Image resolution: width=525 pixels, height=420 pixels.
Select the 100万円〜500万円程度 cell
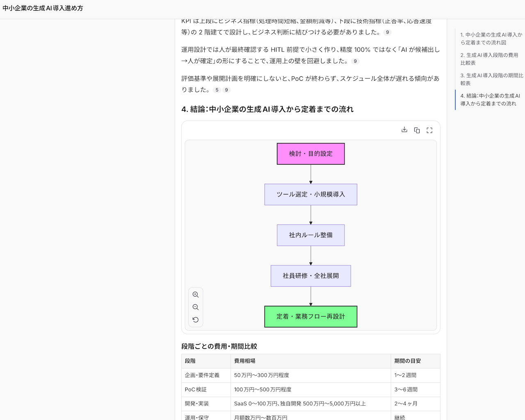pos(311,390)
